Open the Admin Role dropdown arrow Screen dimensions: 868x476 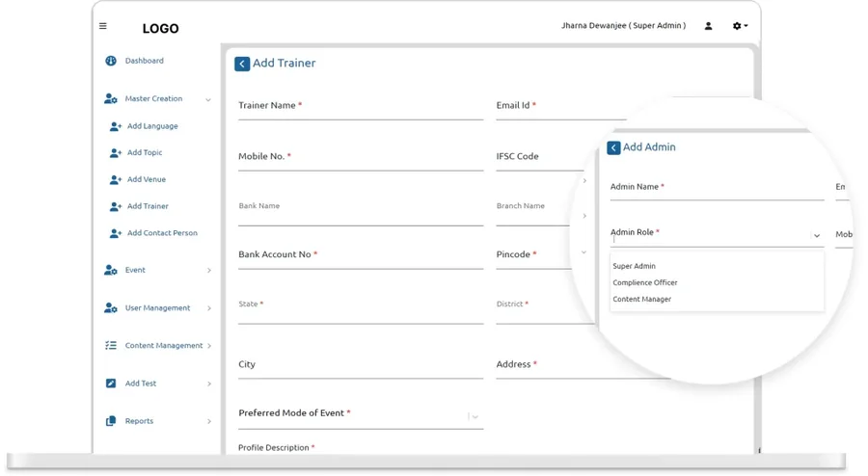pyautogui.click(x=817, y=236)
